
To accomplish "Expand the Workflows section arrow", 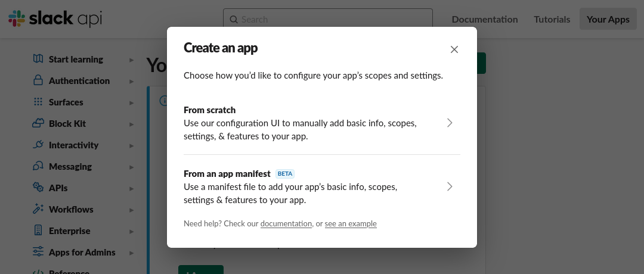I will point(131,210).
